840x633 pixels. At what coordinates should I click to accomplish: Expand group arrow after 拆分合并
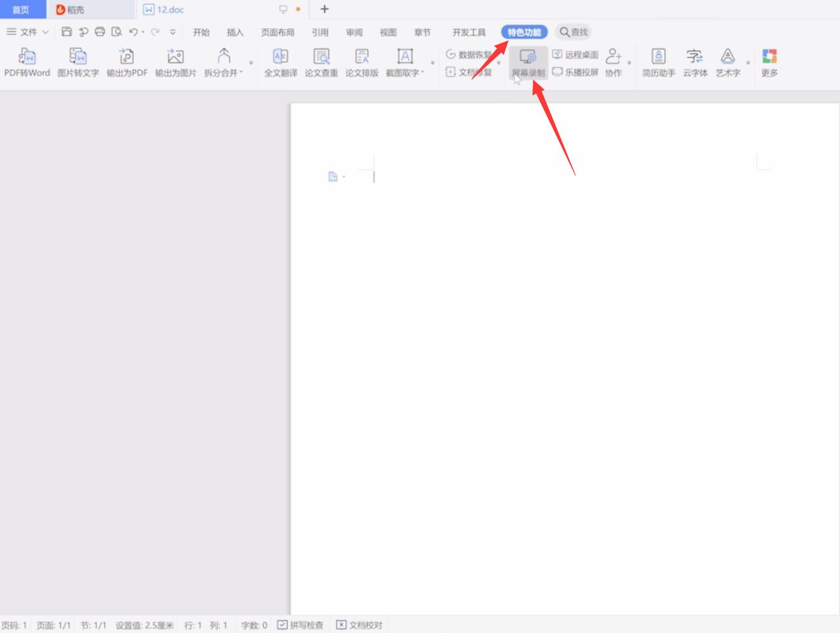click(x=251, y=63)
